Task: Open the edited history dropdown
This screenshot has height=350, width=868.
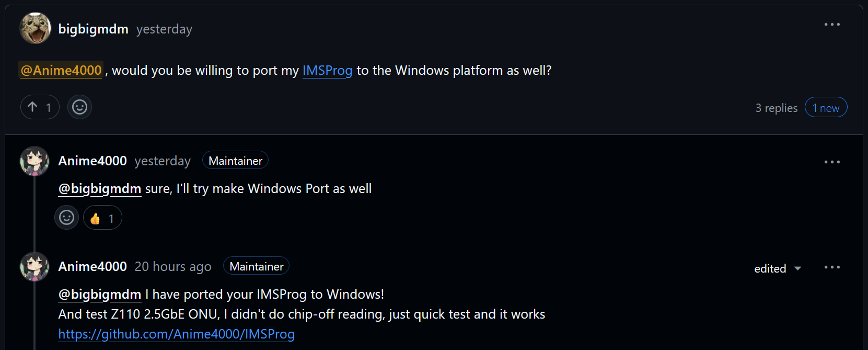Action: pos(778,268)
